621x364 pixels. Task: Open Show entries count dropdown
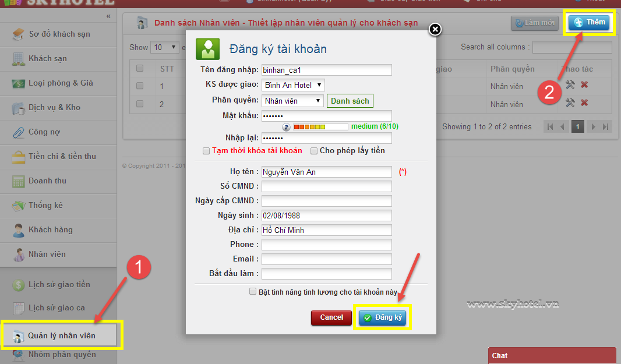pyautogui.click(x=165, y=47)
